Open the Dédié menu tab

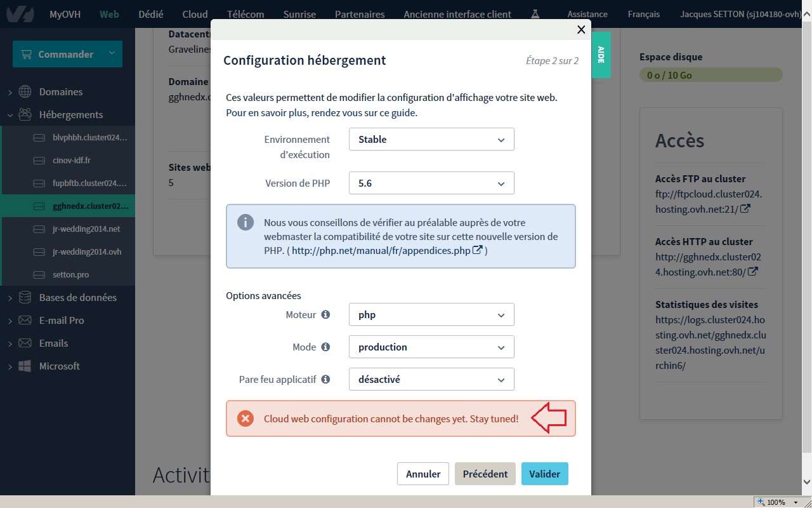tap(150, 14)
